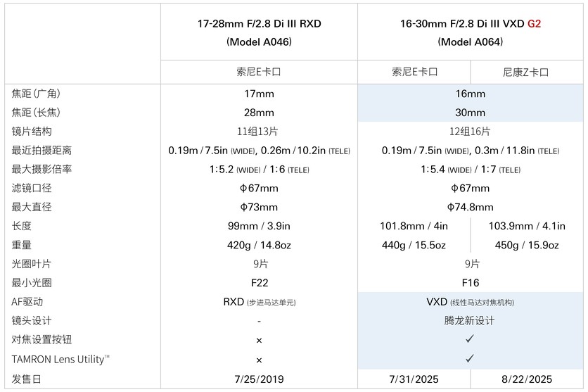
Task: Click the 腾龙新设计 cell
Action: tap(470, 320)
